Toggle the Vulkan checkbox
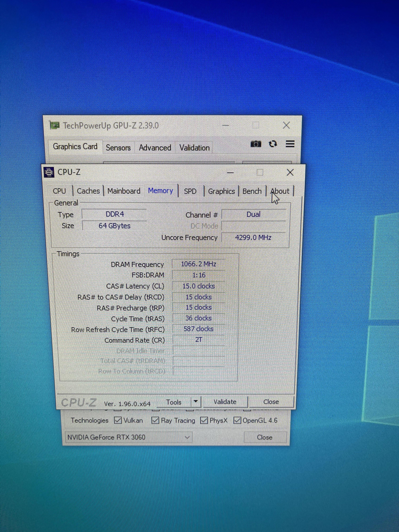Viewport: 399px width, 532px height. [x=118, y=420]
